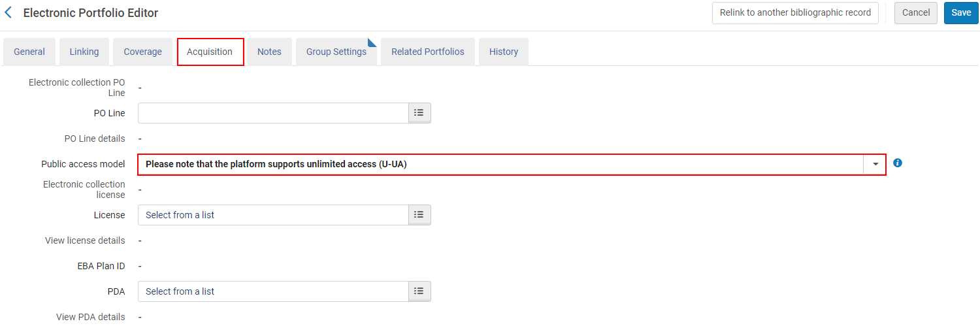Click the info icon beside Public access model

click(x=898, y=163)
